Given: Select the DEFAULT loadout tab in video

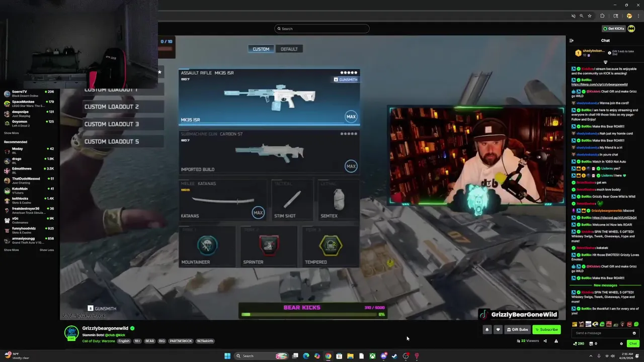Looking at the screenshot, I should tap(289, 49).
